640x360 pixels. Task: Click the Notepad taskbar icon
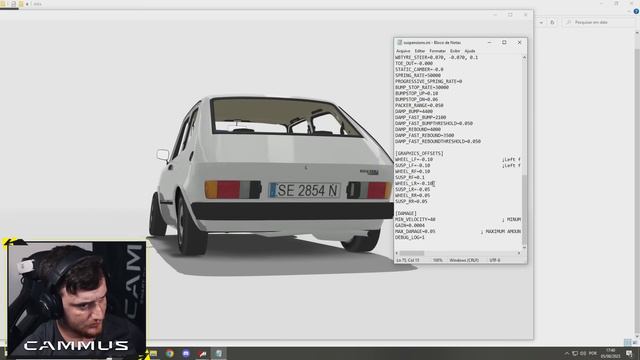point(219,353)
